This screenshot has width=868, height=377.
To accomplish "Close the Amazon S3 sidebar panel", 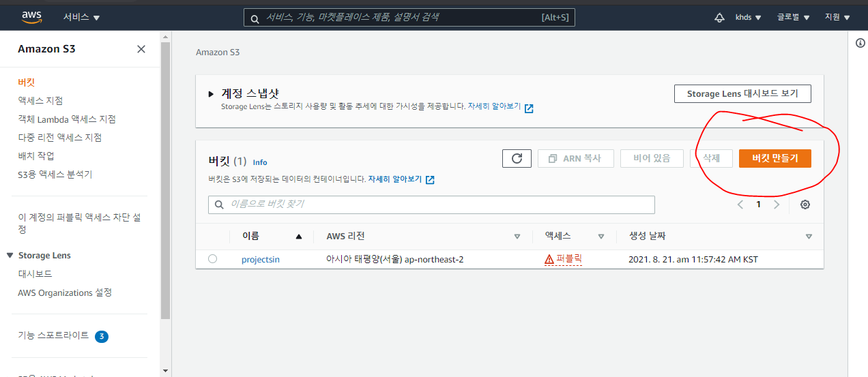I will point(141,49).
